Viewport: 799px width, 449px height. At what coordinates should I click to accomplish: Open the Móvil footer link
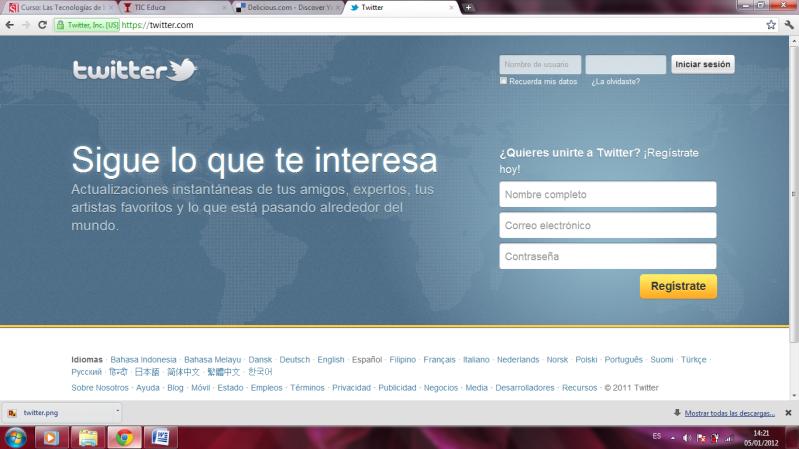(201, 387)
